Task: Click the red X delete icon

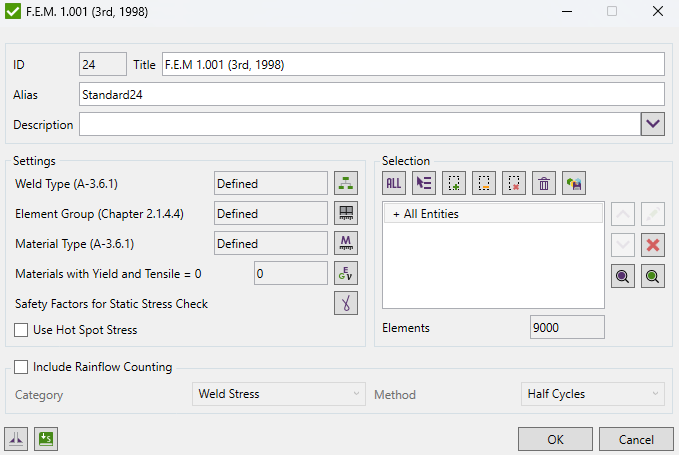Action: [653, 246]
